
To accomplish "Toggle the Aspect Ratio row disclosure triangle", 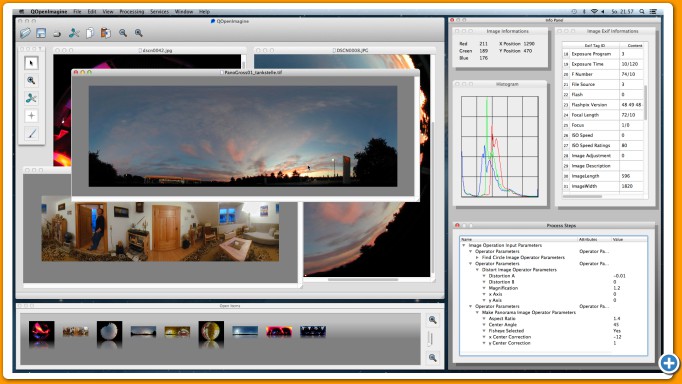I will click(x=484, y=318).
